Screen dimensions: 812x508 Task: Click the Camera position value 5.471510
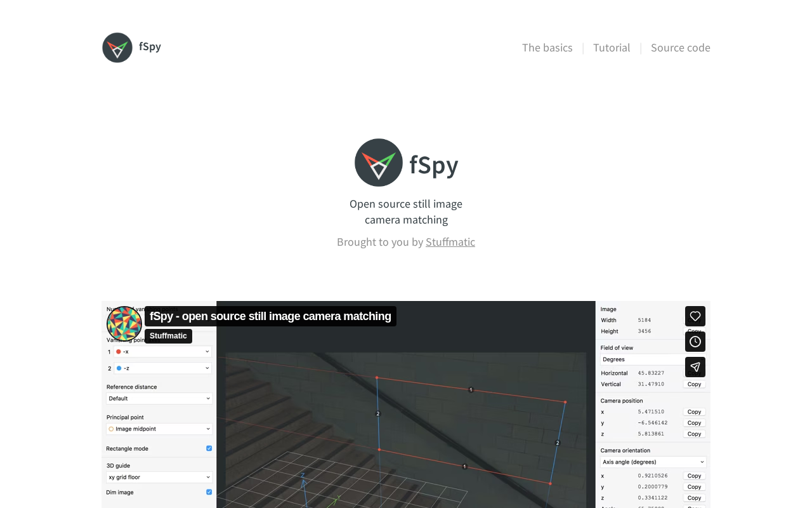coord(651,412)
